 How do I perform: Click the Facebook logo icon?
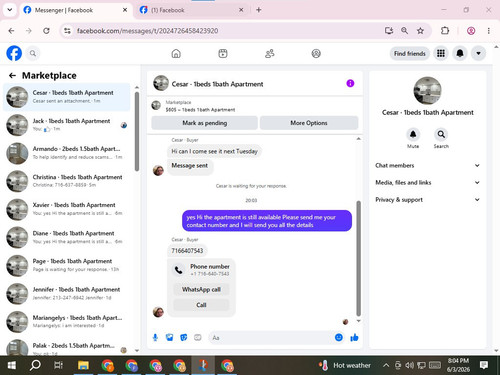[x=14, y=53]
